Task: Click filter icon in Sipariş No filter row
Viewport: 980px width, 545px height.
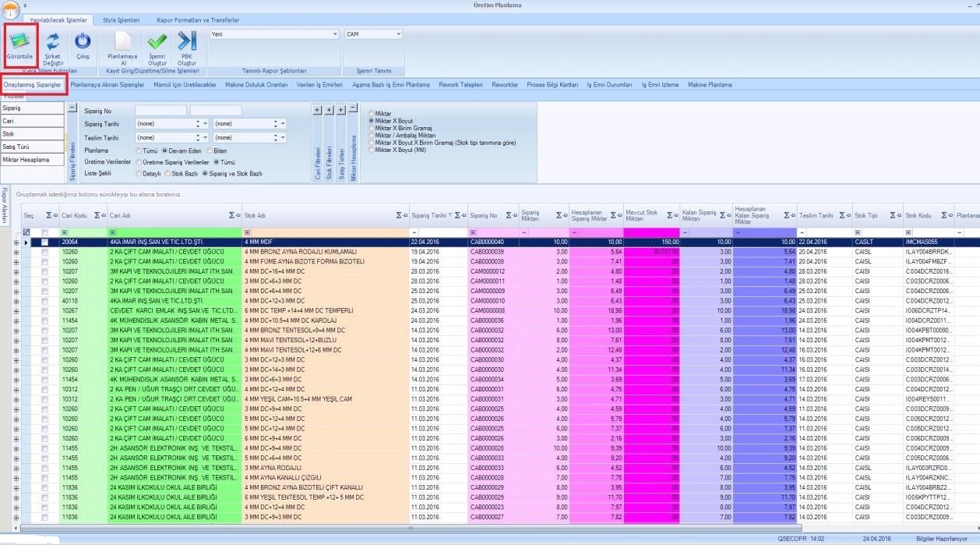Action: pos(473,232)
